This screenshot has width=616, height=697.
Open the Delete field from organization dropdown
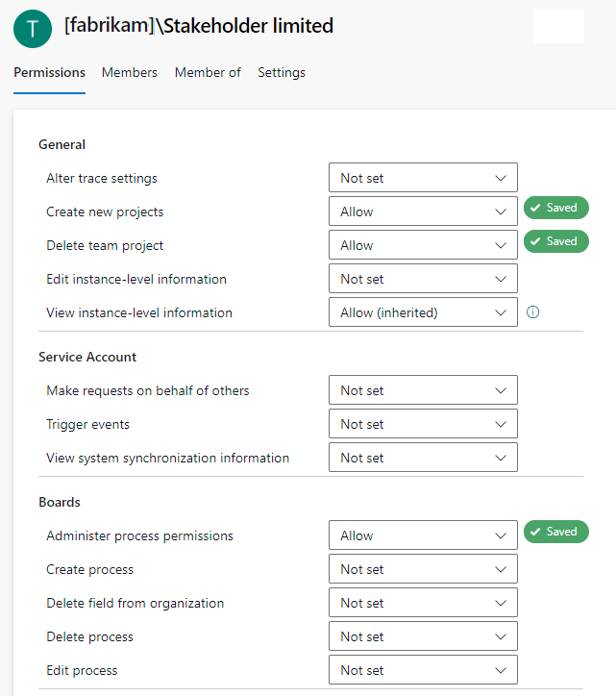[423, 603]
